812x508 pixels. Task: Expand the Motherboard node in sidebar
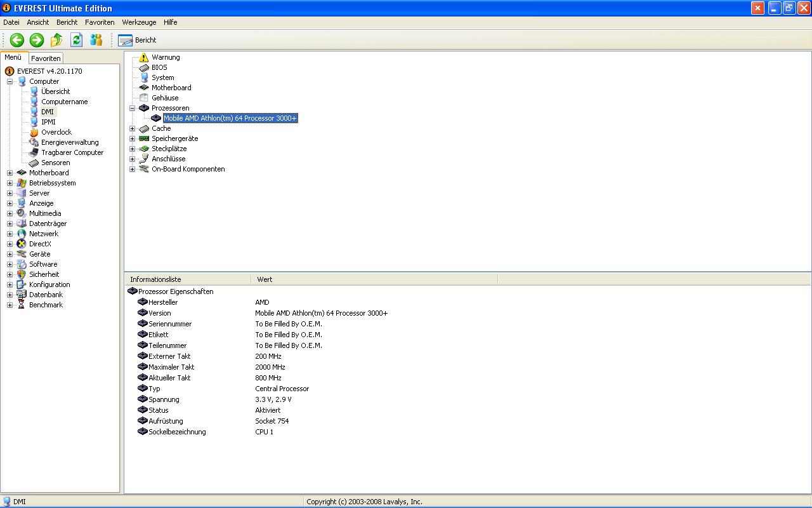tap(10, 173)
